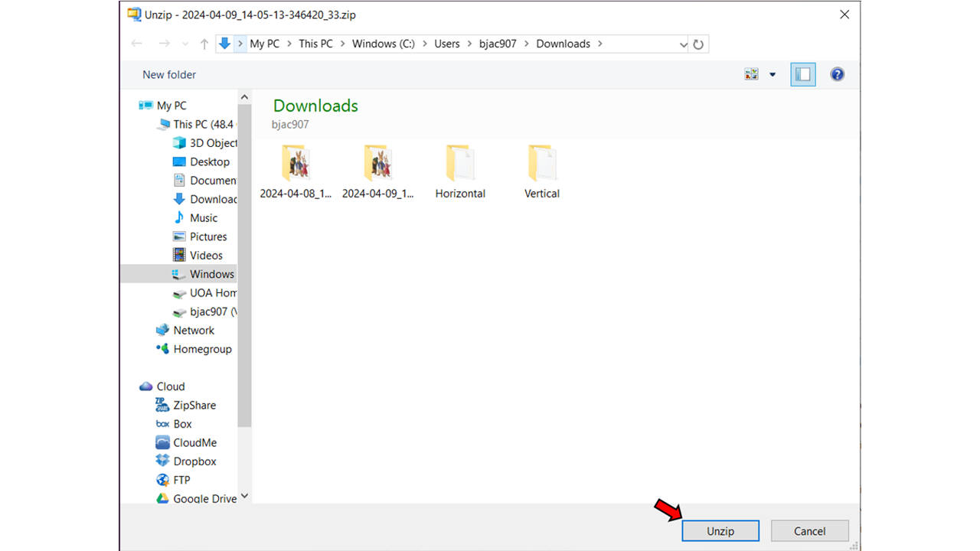
Task: Select the Horizontal folder
Action: [x=460, y=171]
